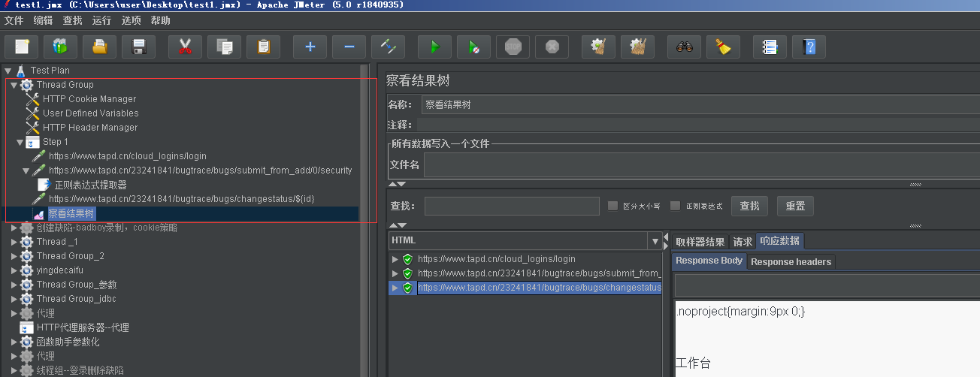Open the 选项 menu
Screen dimensions: 980x377
click(x=131, y=21)
